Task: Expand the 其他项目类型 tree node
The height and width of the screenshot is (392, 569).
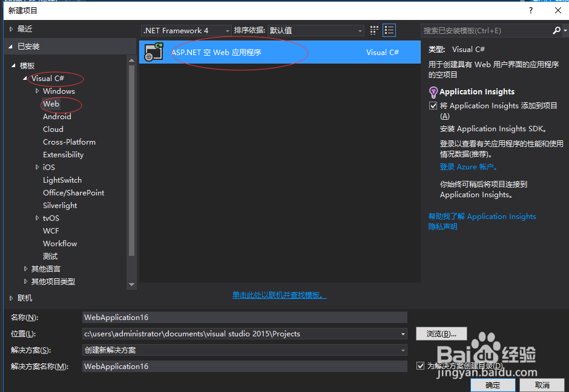Action: click(x=25, y=281)
